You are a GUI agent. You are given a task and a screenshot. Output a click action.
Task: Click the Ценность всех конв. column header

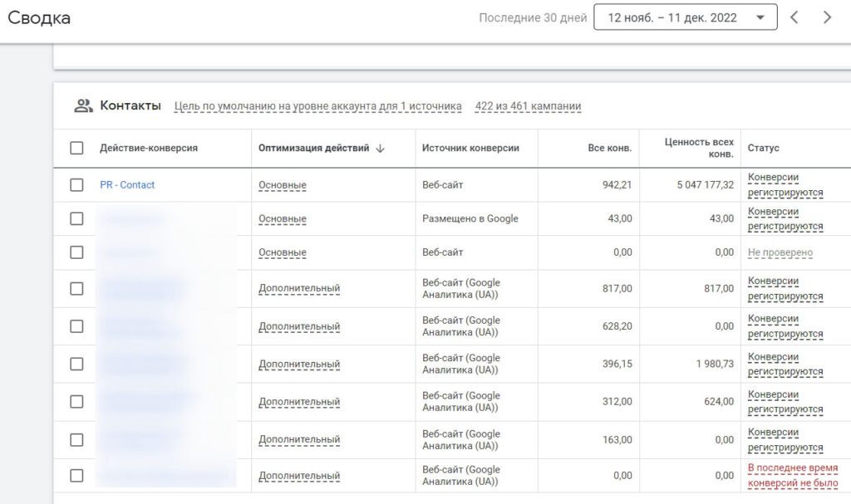(699, 148)
